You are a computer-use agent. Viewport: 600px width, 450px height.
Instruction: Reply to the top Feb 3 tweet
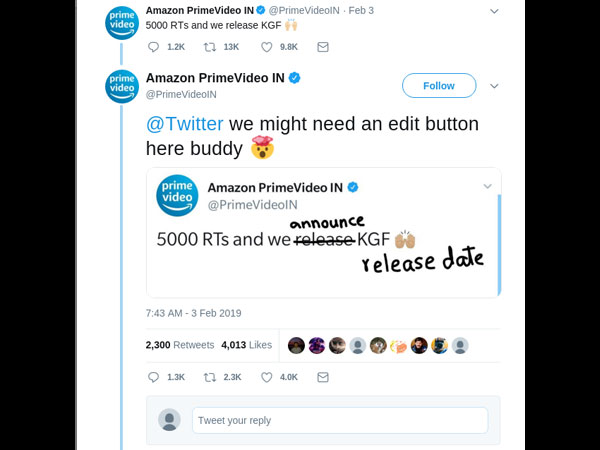pos(153,47)
